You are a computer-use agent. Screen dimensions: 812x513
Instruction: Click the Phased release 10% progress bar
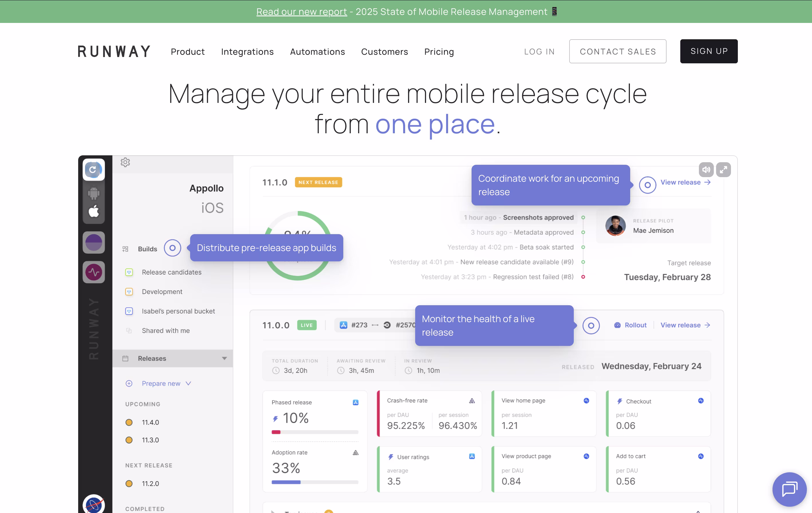(x=315, y=432)
